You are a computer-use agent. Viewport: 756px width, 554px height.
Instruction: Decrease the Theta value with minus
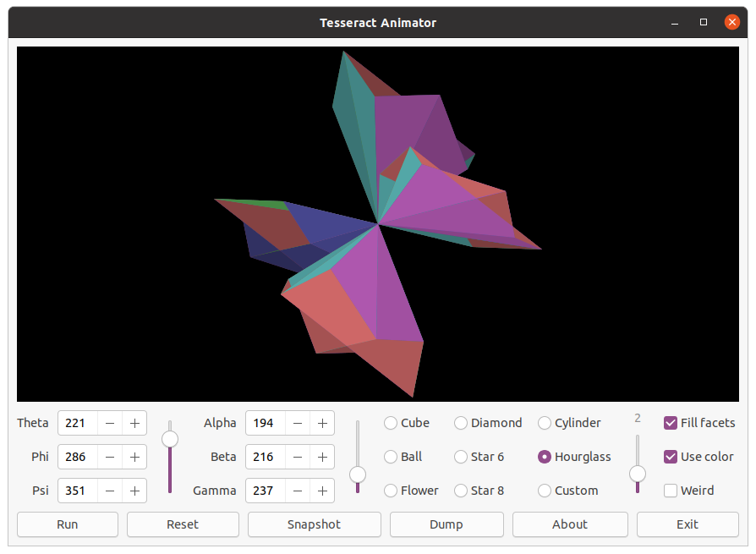tap(110, 424)
